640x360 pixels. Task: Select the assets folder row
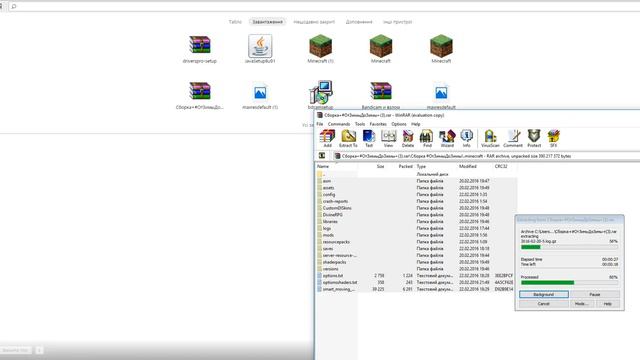pyautogui.click(x=416, y=188)
